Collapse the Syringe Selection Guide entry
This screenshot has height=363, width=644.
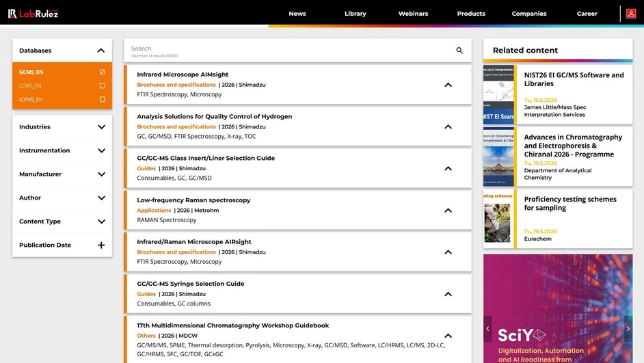(448, 294)
